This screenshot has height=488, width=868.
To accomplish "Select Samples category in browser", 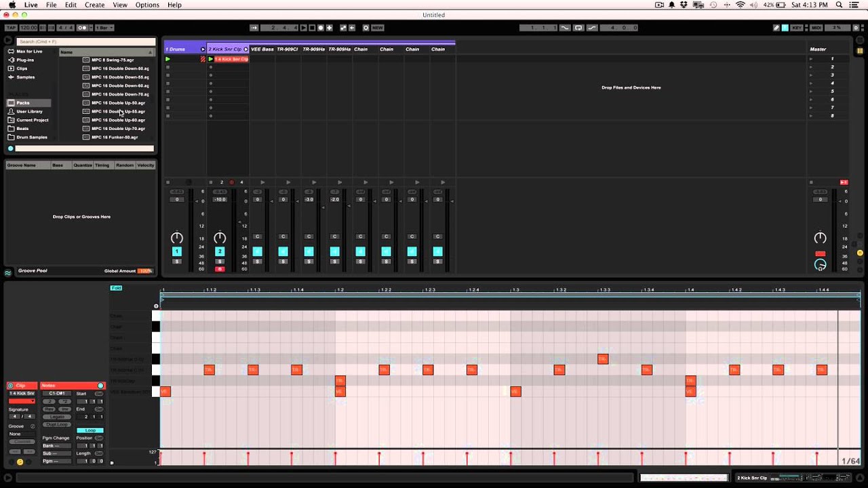I will [x=26, y=77].
